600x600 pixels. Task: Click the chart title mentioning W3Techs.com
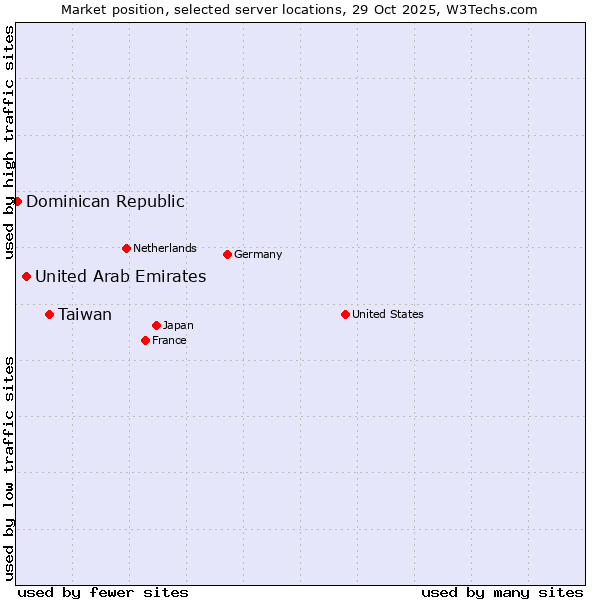[299, 9]
